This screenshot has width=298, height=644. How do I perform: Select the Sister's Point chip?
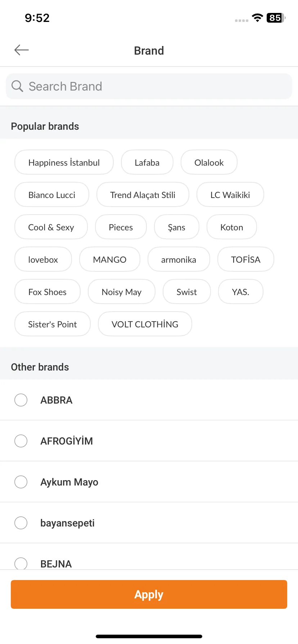tap(53, 324)
